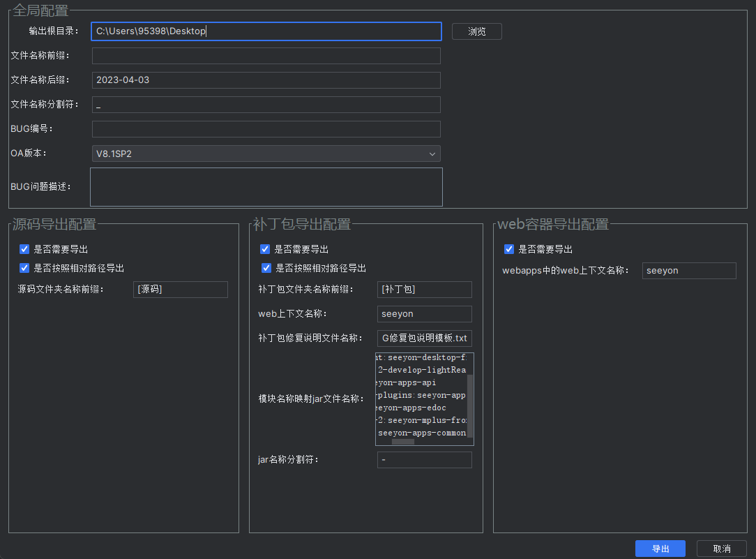The image size is (756, 559).
Task: Click the 补丁包修复说明文件名称 field
Action: [x=424, y=338]
